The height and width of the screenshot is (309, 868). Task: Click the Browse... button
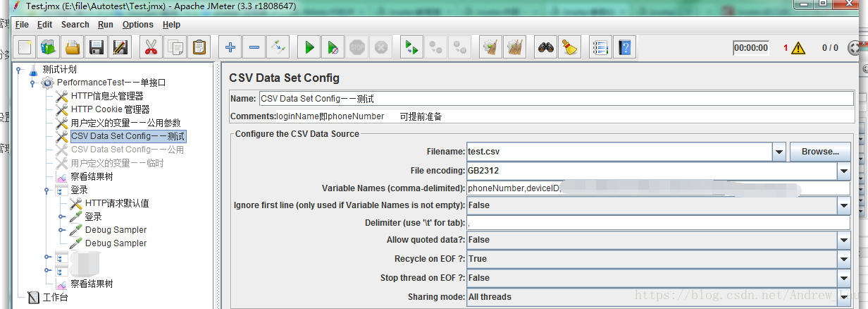point(820,151)
